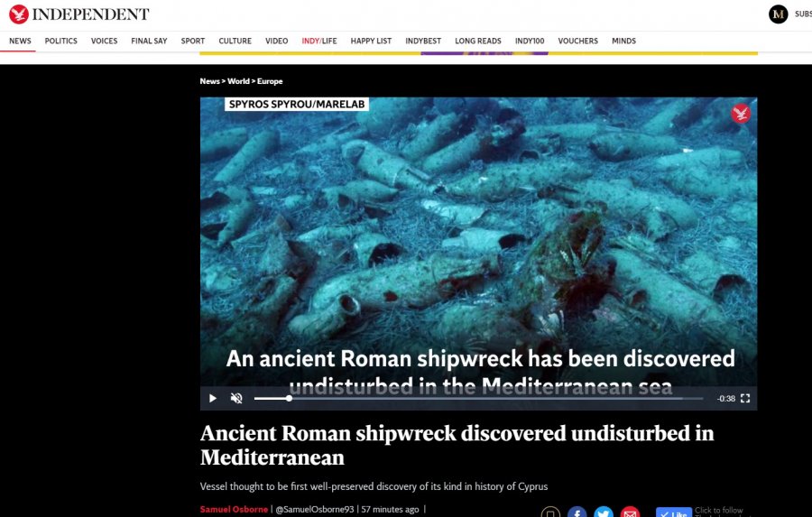This screenshot has height=517, width=812.
Task: Open the World breadcrumb link
Action: pos(238,81)
